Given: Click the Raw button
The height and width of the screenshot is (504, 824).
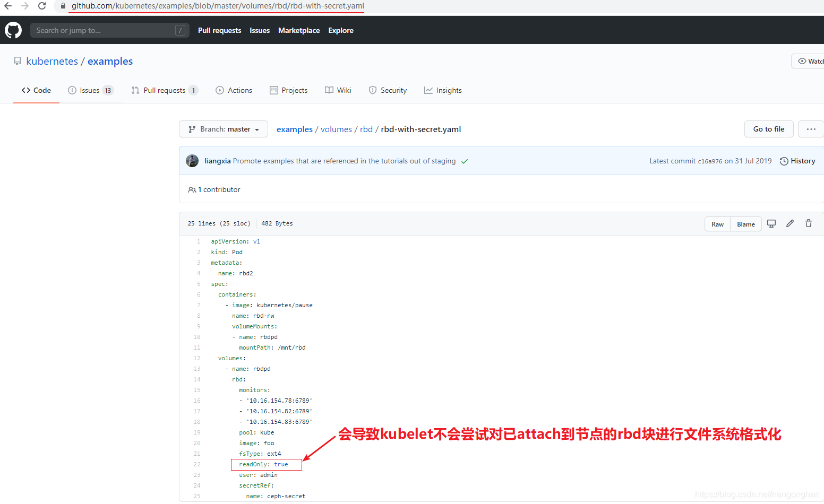Looking at the screenshot, I should coord(717,224).
